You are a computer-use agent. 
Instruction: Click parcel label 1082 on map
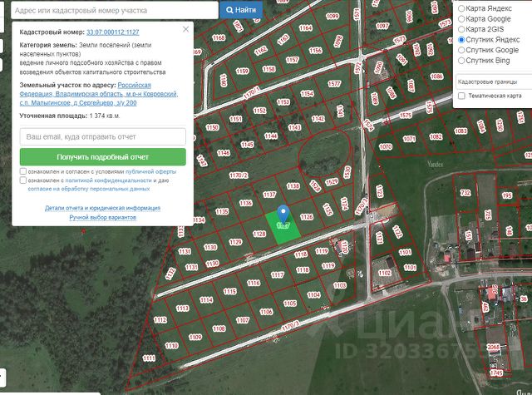tap(436, 136)
